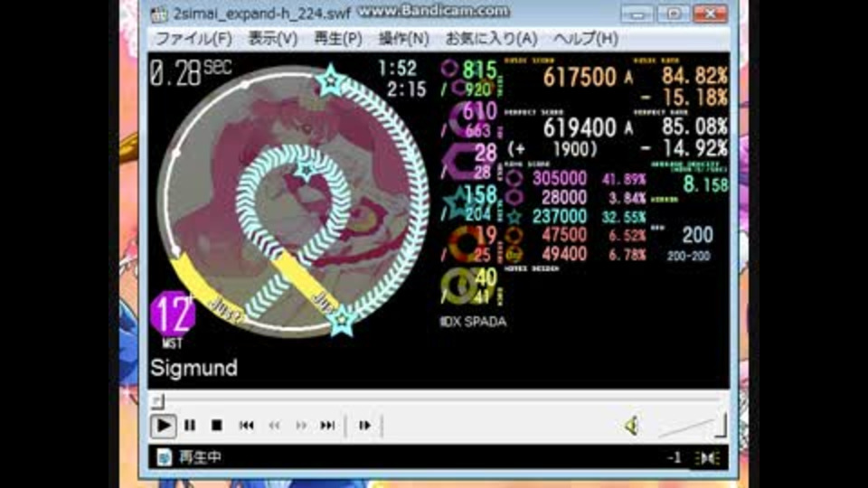Click the file icon in the status bar
Screen dimensions: 868x488
[164, 457]
